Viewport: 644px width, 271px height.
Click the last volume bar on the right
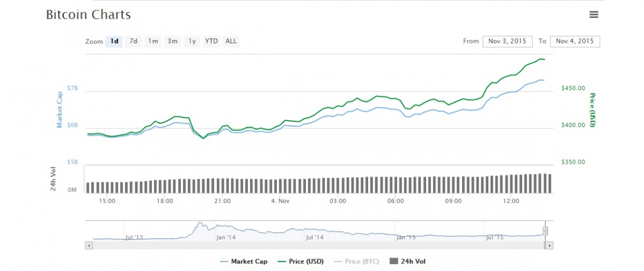(549, 184)
